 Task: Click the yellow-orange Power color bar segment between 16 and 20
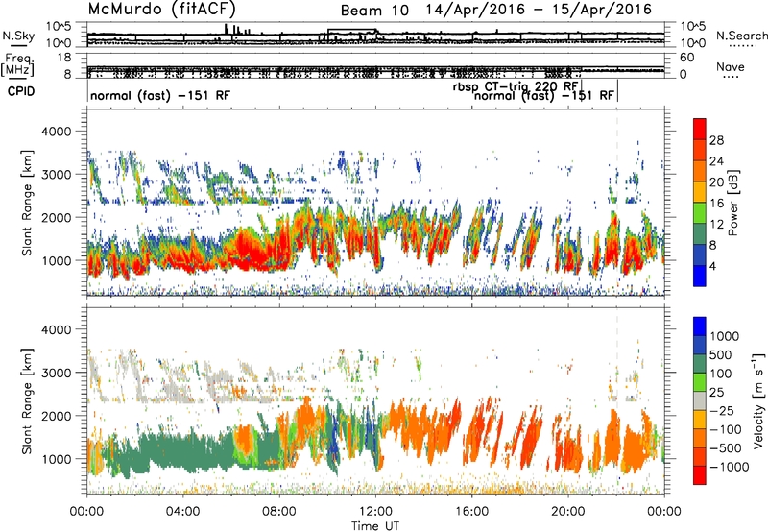[700, 191]
